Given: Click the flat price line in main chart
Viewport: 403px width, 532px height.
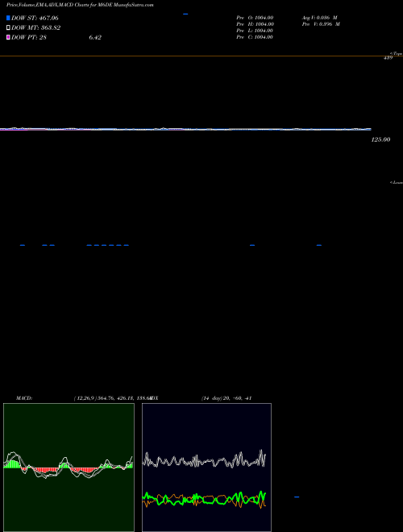Looking at the screenshot, I should pos(185,129).
